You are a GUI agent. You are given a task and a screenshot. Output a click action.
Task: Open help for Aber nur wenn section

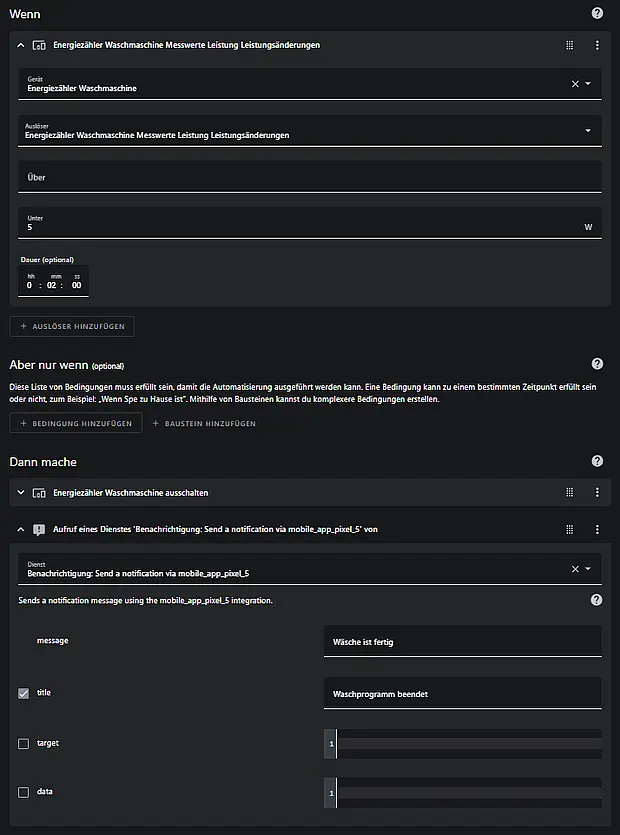597,364
